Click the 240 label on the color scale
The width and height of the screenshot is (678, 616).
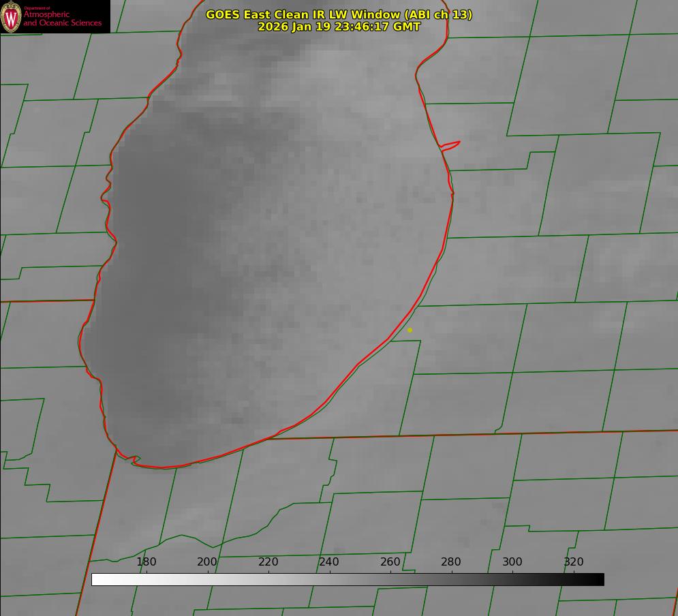329,562
